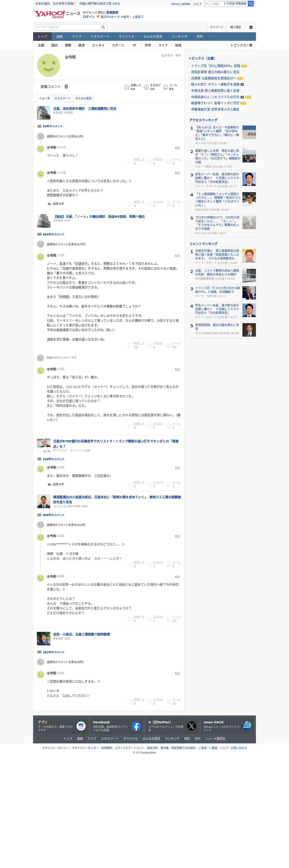This screenshot has height=868, width=289.
Task: Open thumbnail for 日産、本社売却を検討 article
Action: pos(43,113)
